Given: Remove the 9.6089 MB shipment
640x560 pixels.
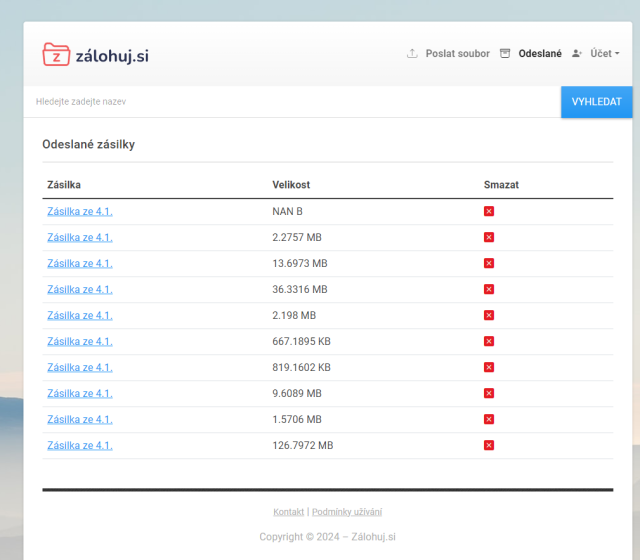Looking at the screenshot, I should 489,393.
